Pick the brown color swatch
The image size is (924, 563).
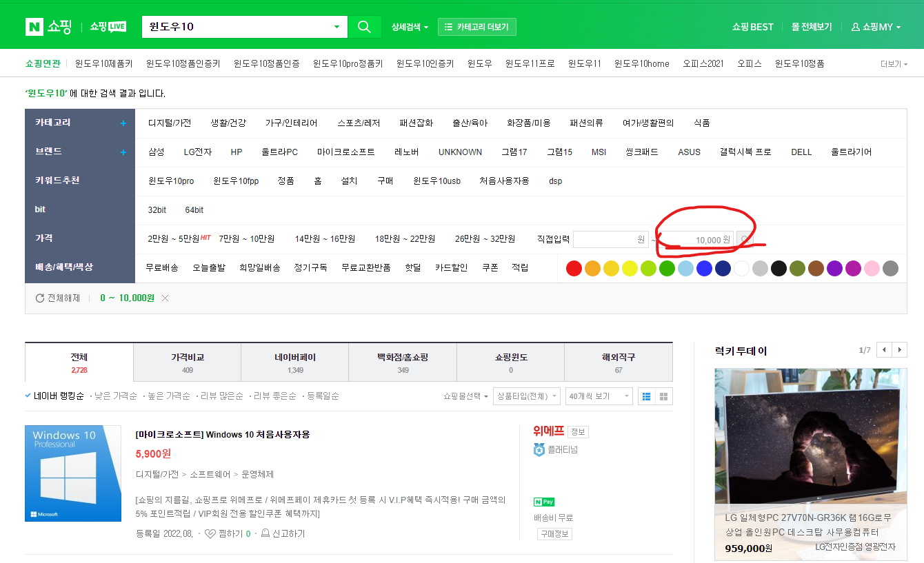(x=816, y=269)
